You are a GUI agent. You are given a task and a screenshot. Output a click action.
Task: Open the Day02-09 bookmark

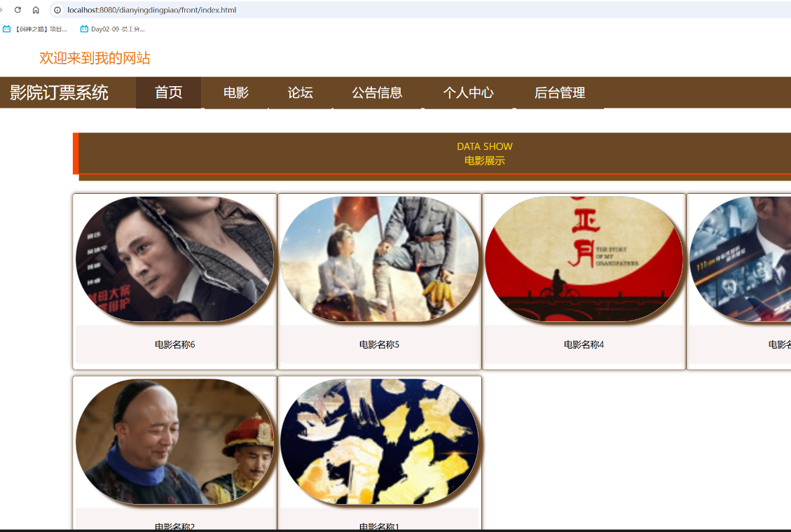coord(113,29)
